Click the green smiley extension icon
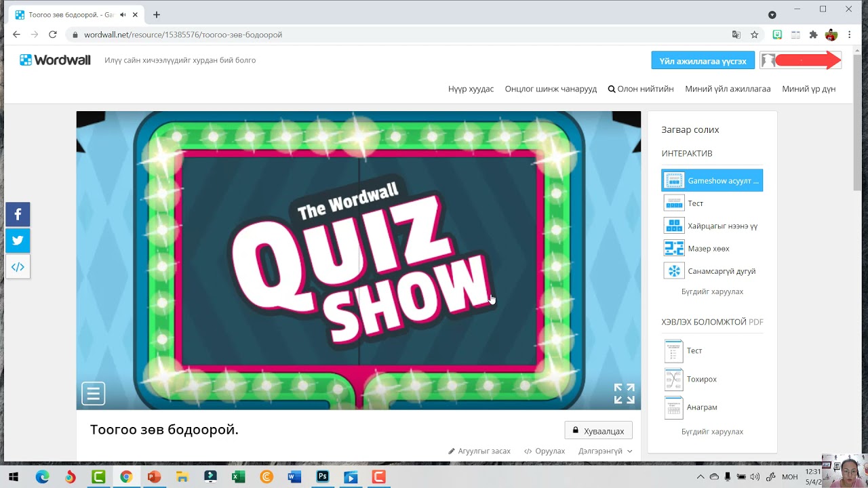This screenshot has width=868, height=488. click(777, 35)
